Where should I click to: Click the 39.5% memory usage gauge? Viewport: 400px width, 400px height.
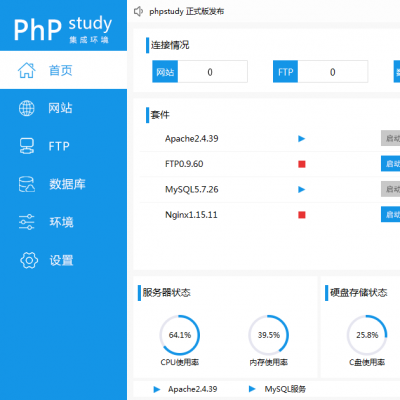click(269, 335)
